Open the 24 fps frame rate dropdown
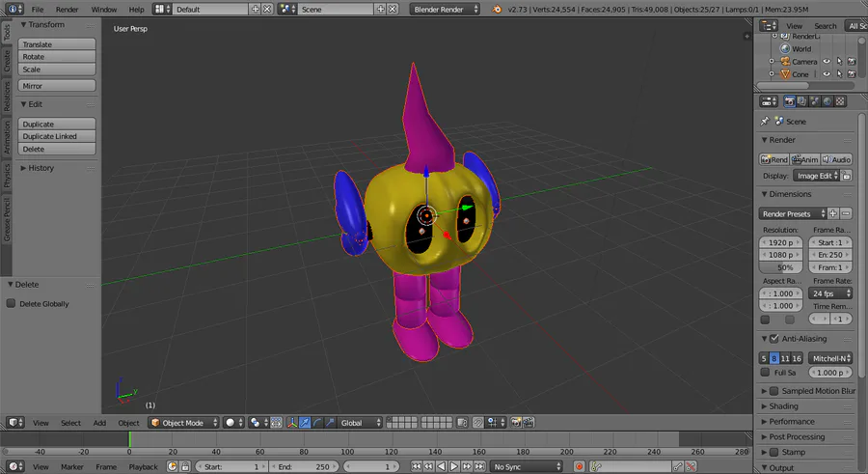This screenshot has width=868, height=474. pos(830,293)
